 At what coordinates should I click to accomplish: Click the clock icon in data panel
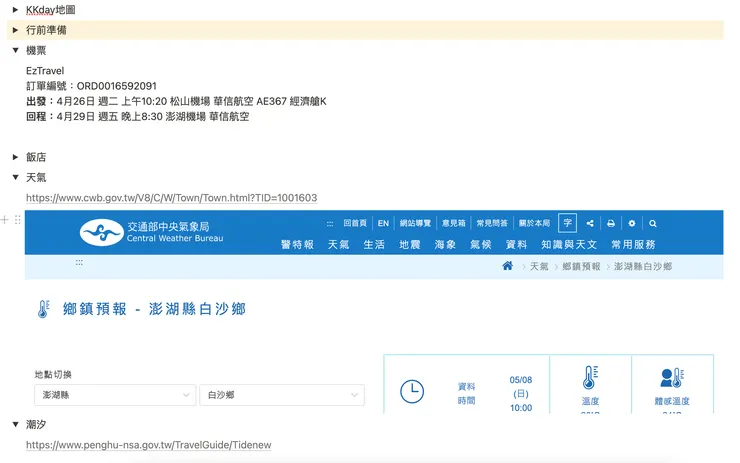click(x=412, y=391)
